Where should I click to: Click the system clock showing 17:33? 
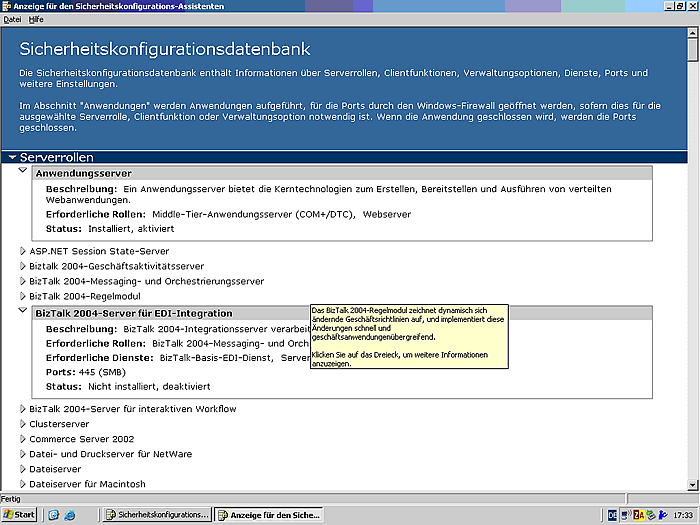(x=683, y=515)
